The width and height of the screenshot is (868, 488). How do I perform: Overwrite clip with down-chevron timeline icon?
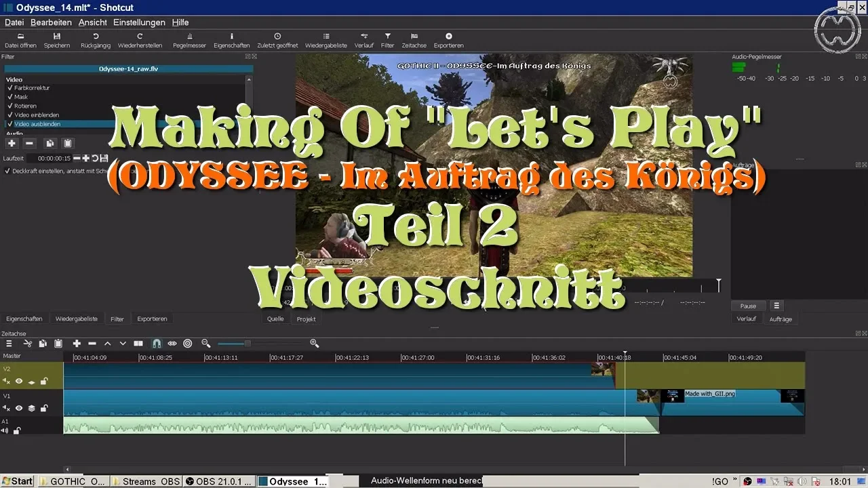[x=123, y=344]
